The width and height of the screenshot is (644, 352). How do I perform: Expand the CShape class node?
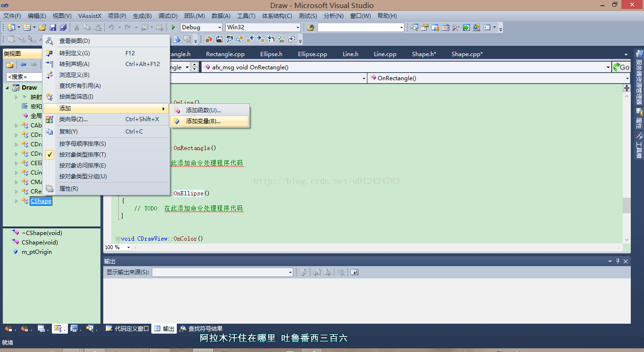[x=16, y=201]
